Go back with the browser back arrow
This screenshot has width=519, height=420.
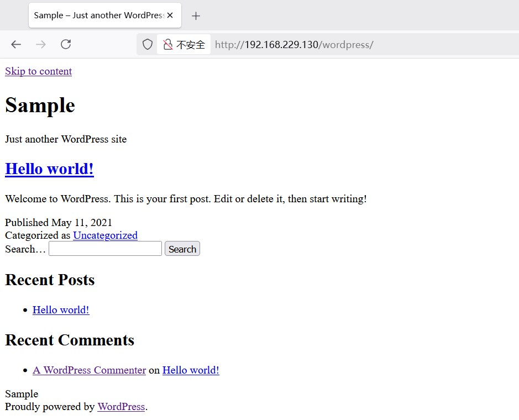(x=16, y=44)
